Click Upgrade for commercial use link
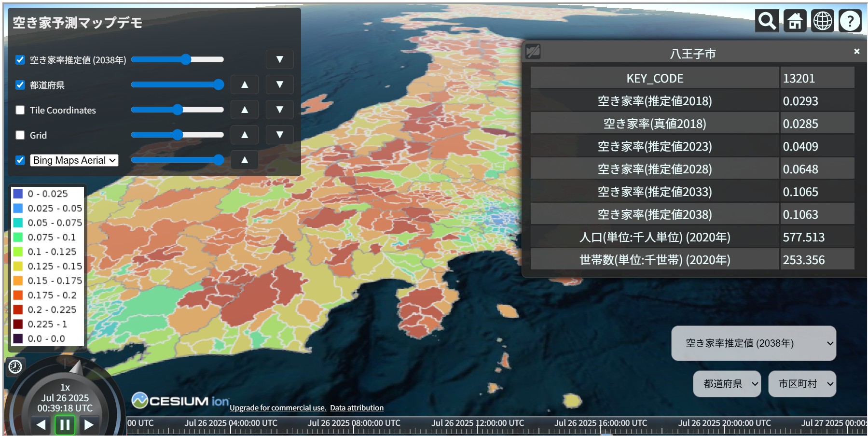The width and height of the screenshot is (868, 436). click(x=278, y=408)
